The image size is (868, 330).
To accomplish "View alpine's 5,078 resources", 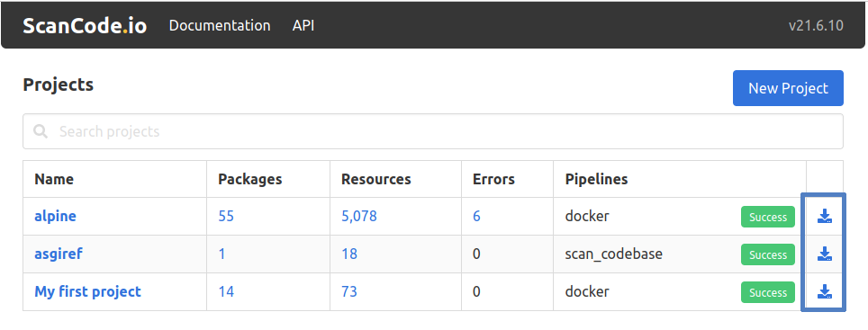I will 359,216.
